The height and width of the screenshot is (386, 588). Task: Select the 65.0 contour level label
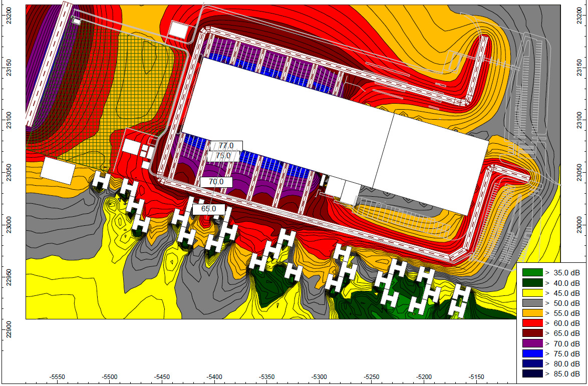pos(208,209)
